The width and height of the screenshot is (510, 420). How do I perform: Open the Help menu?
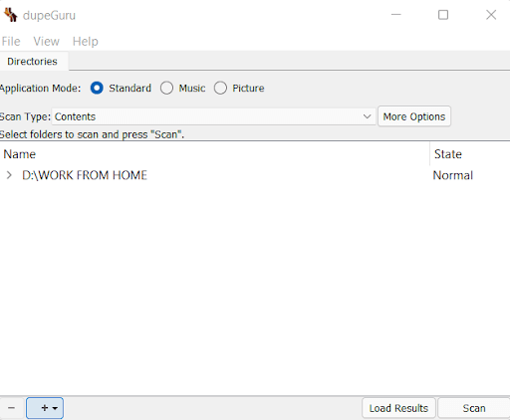(x=86, y=42)
